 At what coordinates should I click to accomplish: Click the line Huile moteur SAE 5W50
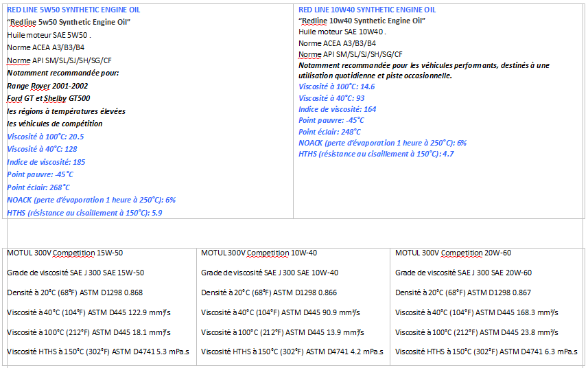[49, 35]
